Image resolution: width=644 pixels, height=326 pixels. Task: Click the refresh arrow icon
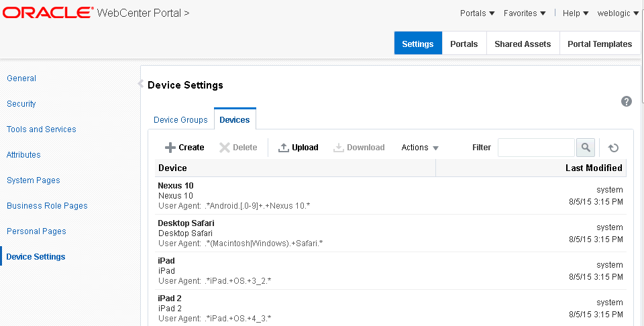[x=613, y=148]
